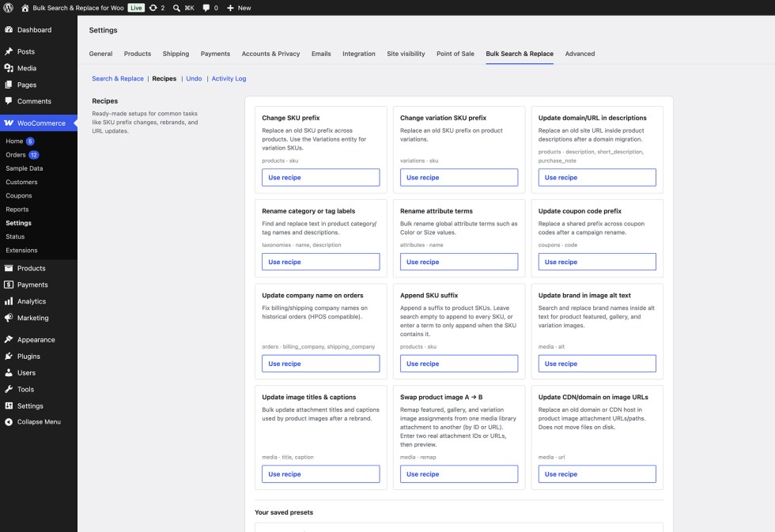
Task: Use recipe for Update image titles & captions
Action: pos(321,474)
